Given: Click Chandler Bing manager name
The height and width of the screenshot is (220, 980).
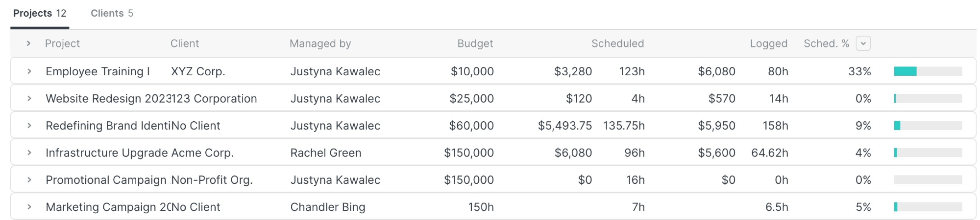Looking at the screenshot, I should (327, 207).
